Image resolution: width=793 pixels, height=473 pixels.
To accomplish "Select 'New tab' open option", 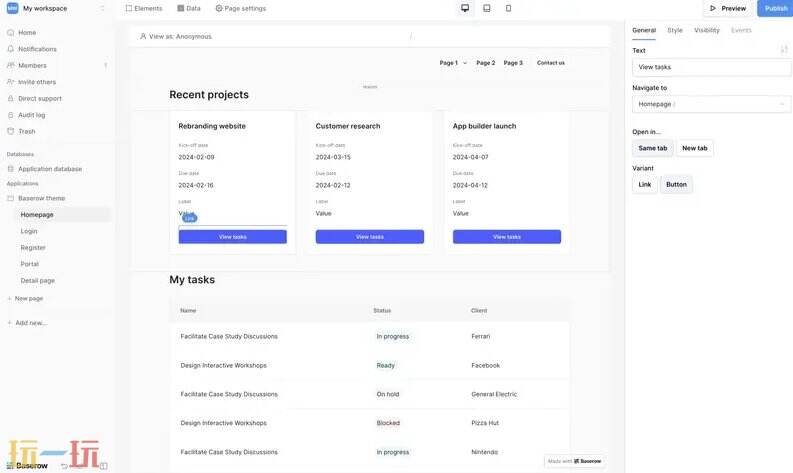I will [x=695, y=148].
